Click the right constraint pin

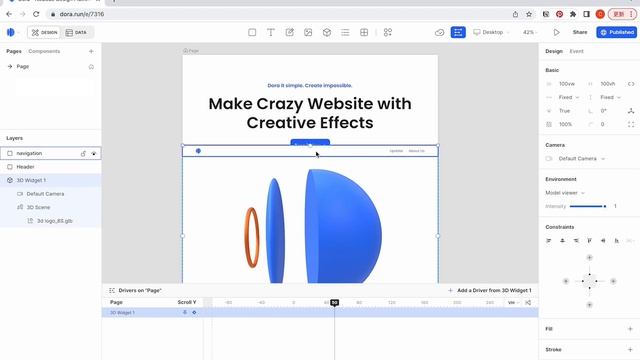point(613,281)
